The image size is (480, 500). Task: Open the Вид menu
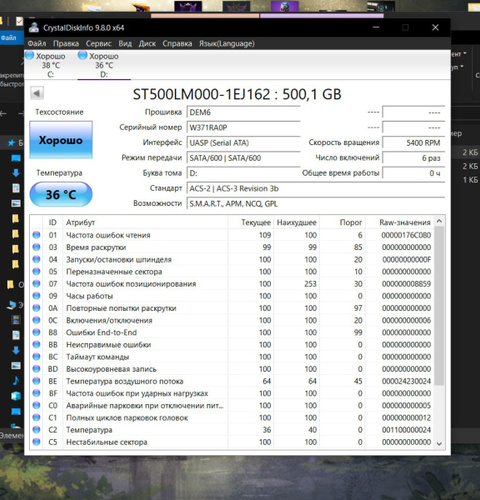(x=125, y=44)
